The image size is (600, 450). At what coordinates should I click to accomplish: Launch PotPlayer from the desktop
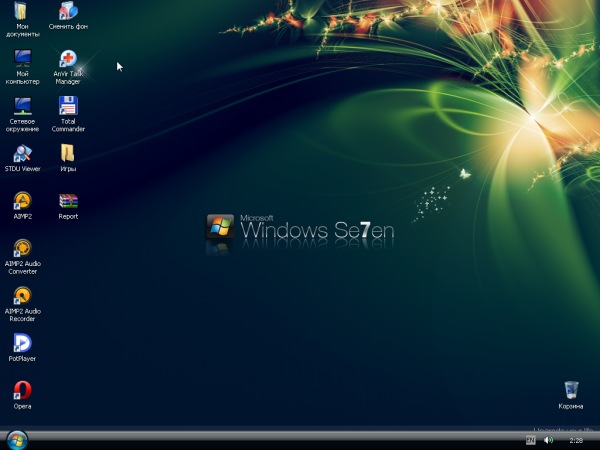22,343
